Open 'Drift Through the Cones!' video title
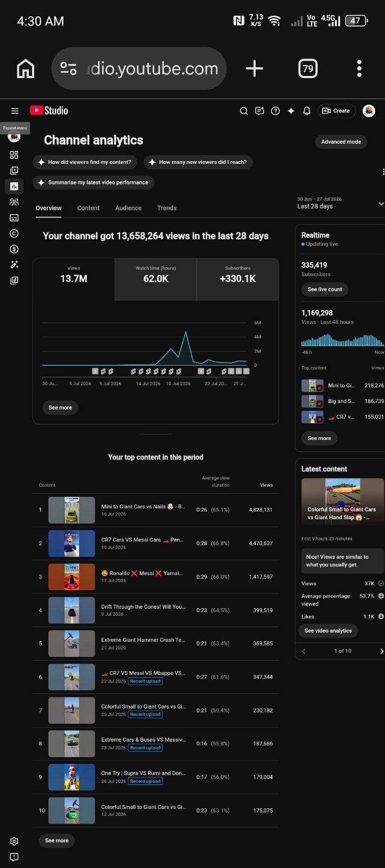The width and height of the screenshot is (385, 868). click(x=143, y=607)
